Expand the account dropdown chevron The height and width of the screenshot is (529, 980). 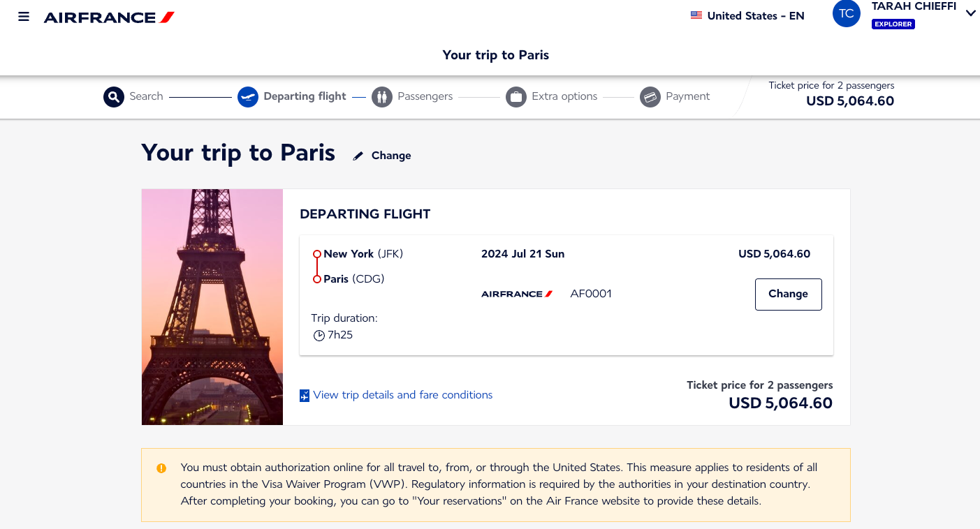pyautogui.click(x=970, y=13)
